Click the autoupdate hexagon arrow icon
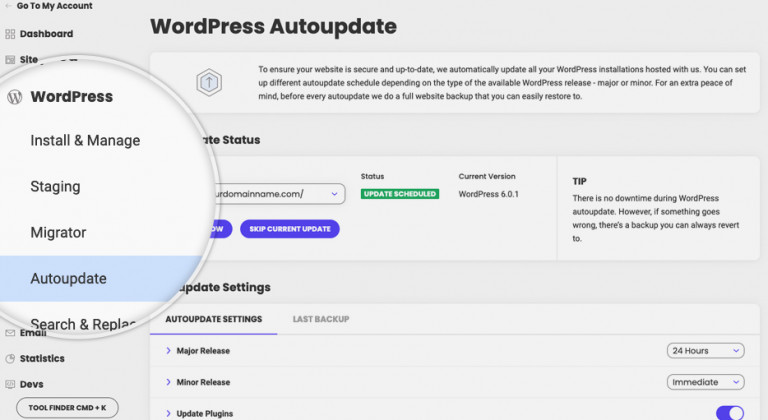The image size is (768, 420). coord(209,82)
